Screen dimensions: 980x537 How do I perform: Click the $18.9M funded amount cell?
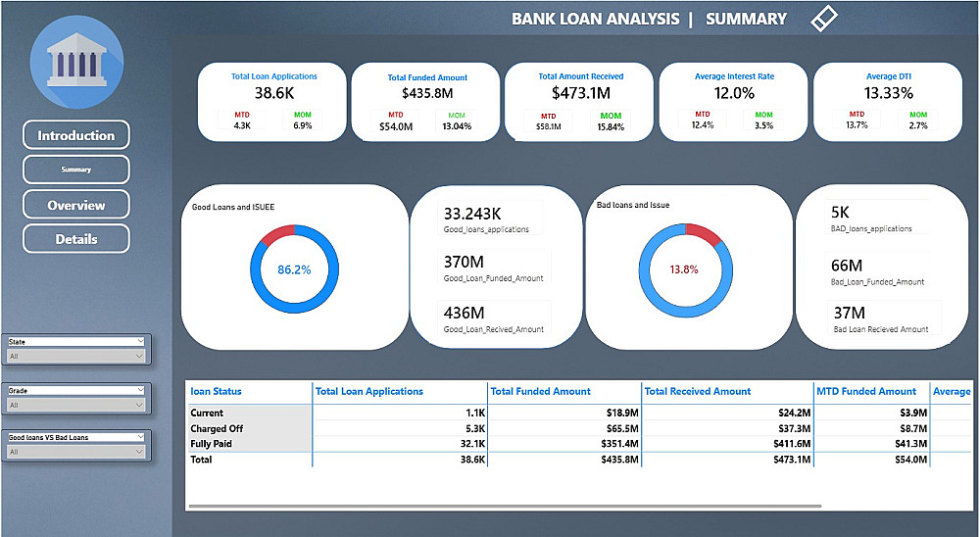[x=622, y=413]
